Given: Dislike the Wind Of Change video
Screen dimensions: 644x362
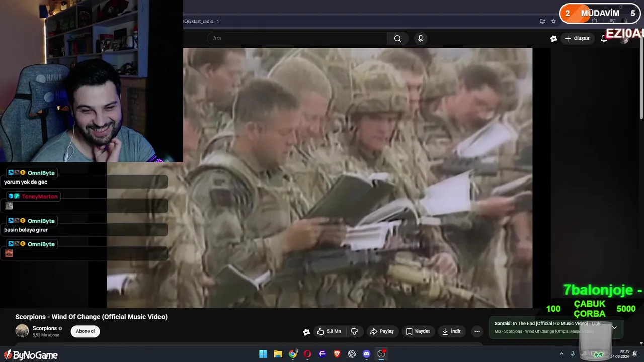Looking at the screenshot, I should 354,331.
